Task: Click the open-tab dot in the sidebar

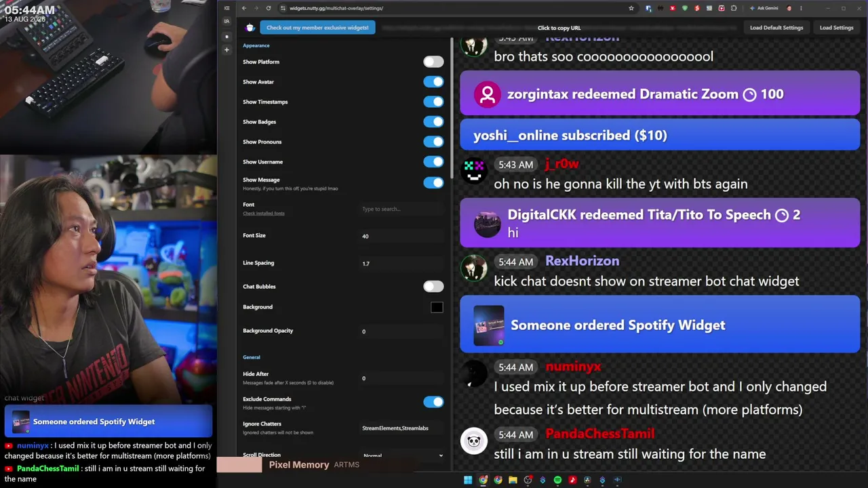Action: click(226, 37)
